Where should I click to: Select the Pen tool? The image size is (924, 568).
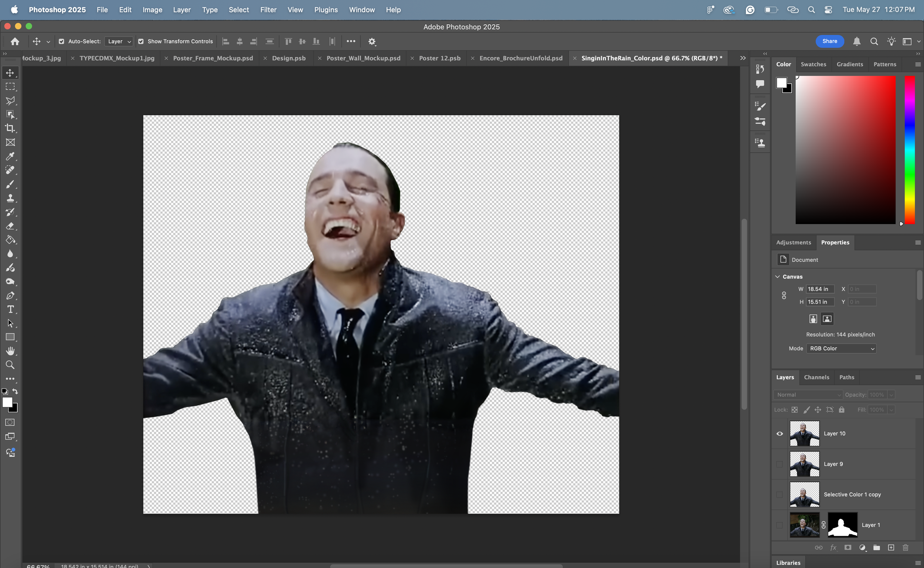coord(10,295)
